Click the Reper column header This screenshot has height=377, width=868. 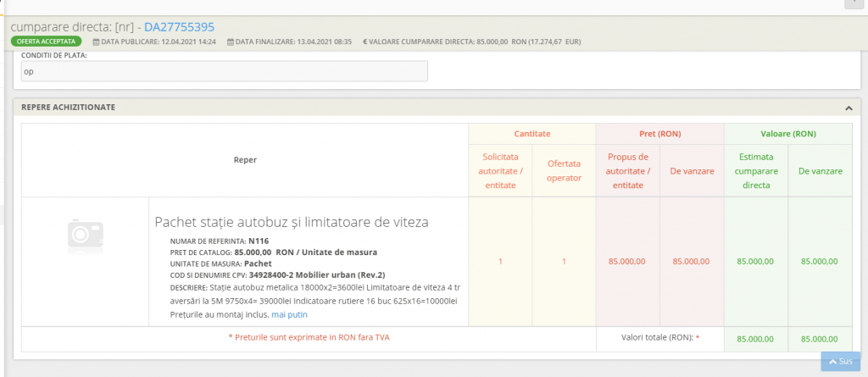[245, 159]
